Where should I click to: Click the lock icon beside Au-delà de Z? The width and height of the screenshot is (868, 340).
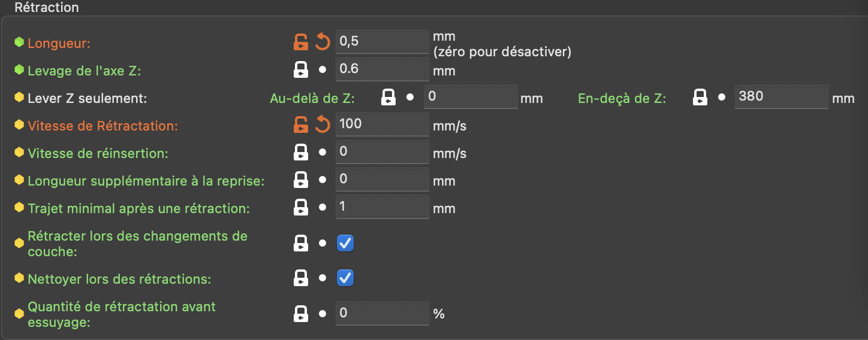pyautogui.click(x=389, y=97)
